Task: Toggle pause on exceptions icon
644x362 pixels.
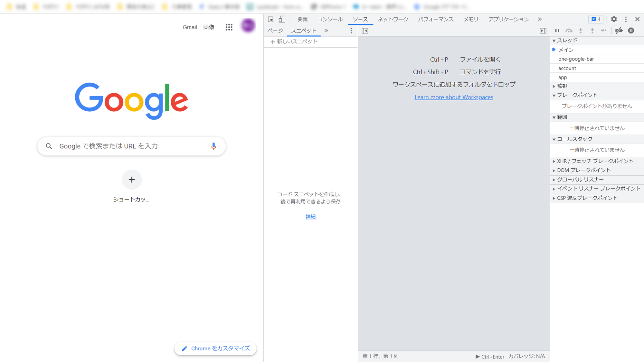Action: click(x=631, y=31)
